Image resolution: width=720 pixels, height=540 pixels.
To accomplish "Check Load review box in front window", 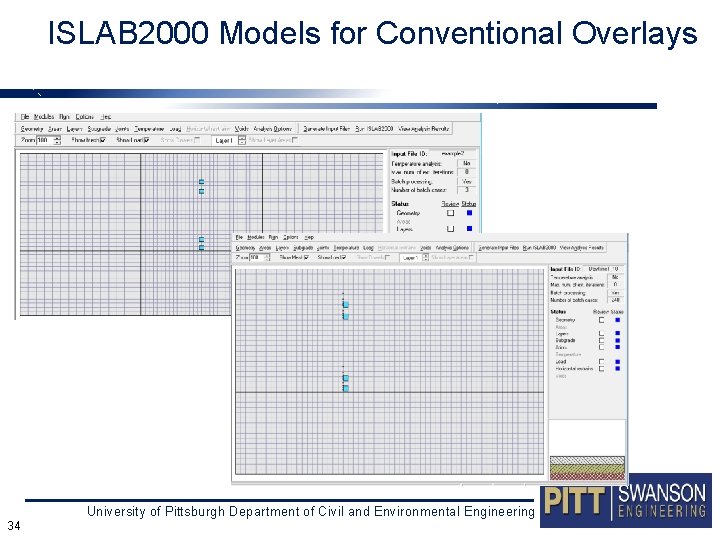I will [x=602, y=362].
